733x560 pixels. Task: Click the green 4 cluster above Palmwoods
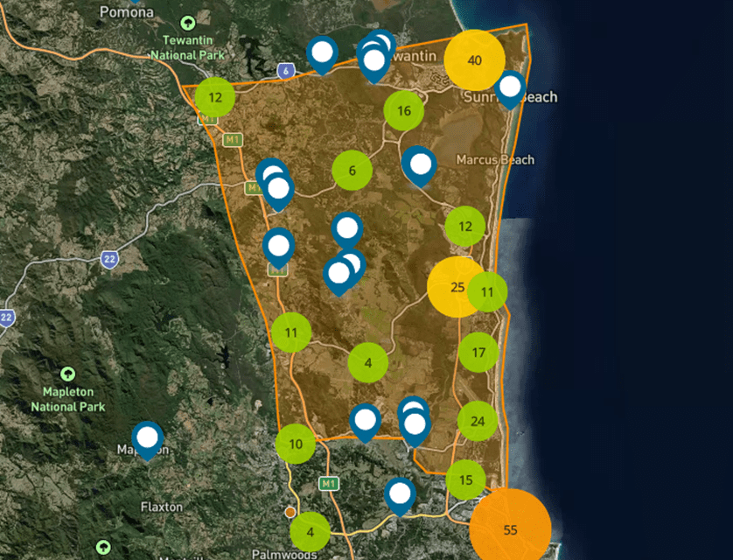coord(310,531)
